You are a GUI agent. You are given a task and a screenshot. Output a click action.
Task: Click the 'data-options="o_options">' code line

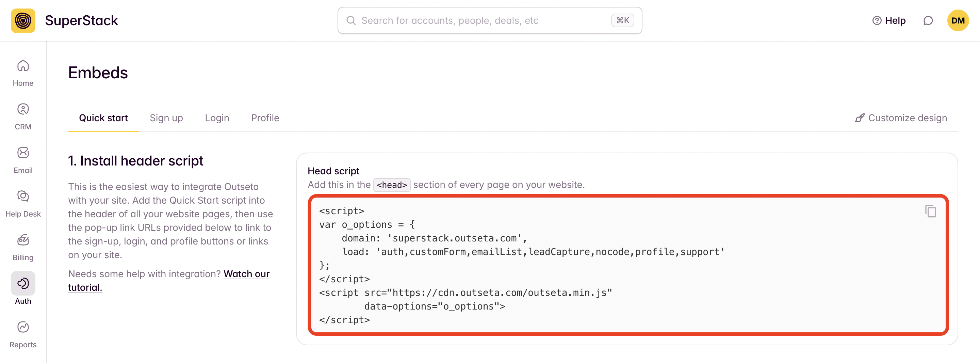(435, 306)
